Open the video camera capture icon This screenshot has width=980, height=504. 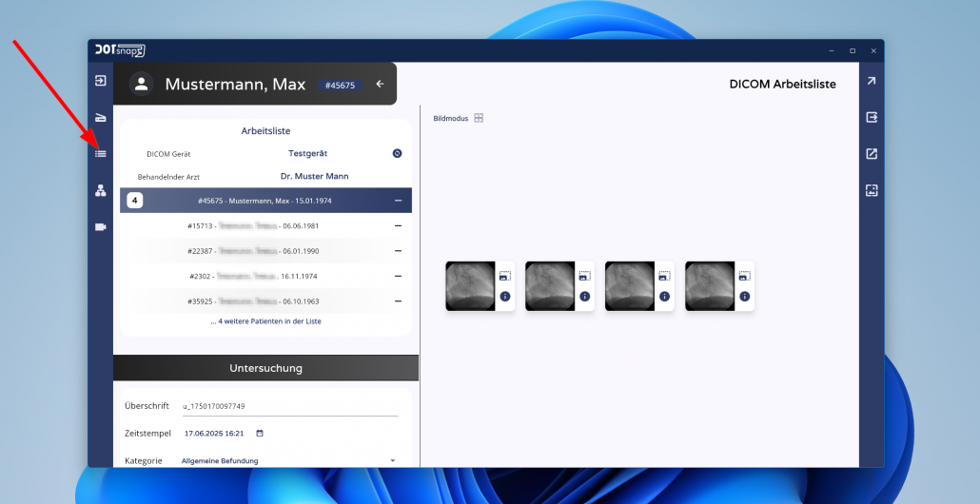click(101, 227)
